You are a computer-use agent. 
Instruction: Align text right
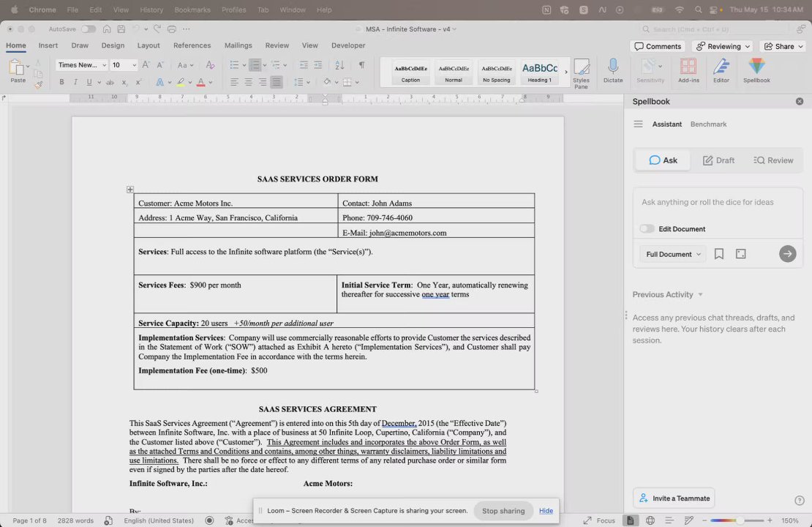coord(263,82)
